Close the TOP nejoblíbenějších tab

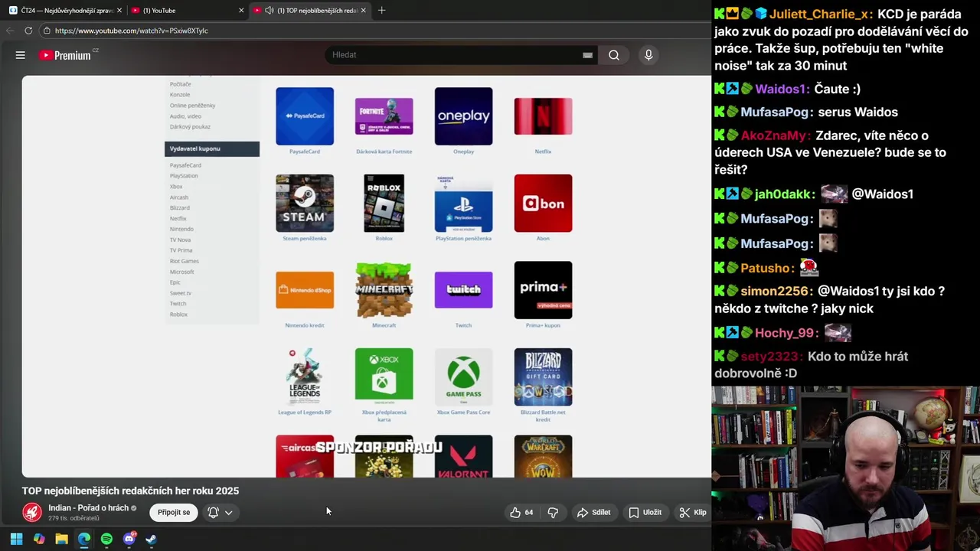point(364,10)
